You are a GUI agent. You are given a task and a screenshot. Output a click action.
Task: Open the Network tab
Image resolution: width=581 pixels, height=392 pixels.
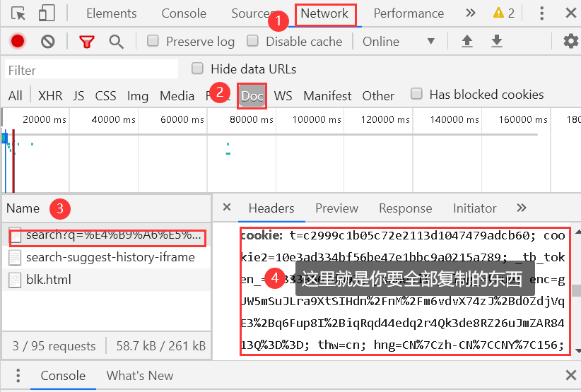(x=324, y=13)
